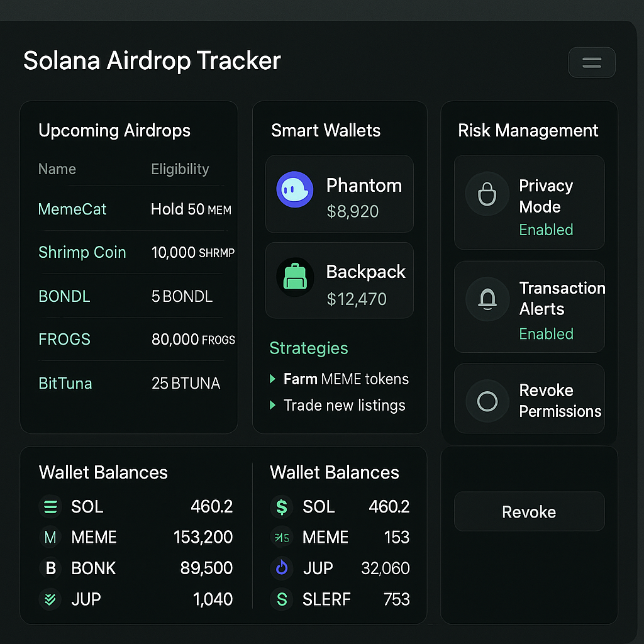This screenshot has width=644, height=644.
Task: Select the Backpack wallet name
Action: (365, 272)
